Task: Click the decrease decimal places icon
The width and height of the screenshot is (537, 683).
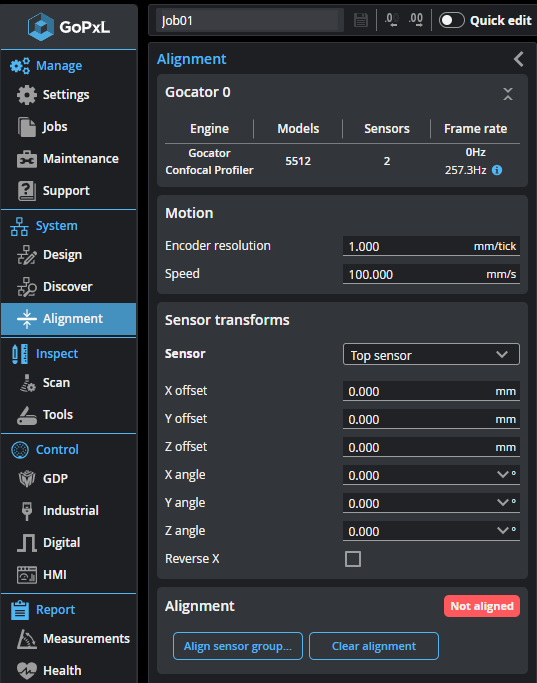Action: 392,20
